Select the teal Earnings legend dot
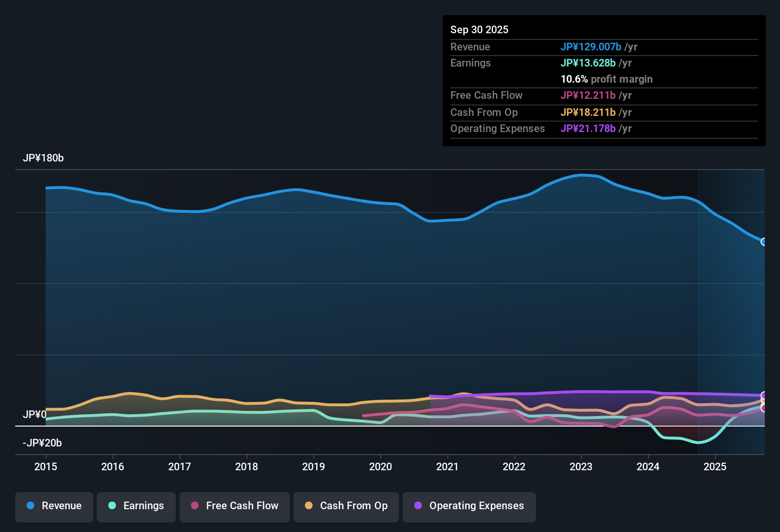The height and width of the screenshot is (532, 780). pyautogui.click(x=112, y=506)
